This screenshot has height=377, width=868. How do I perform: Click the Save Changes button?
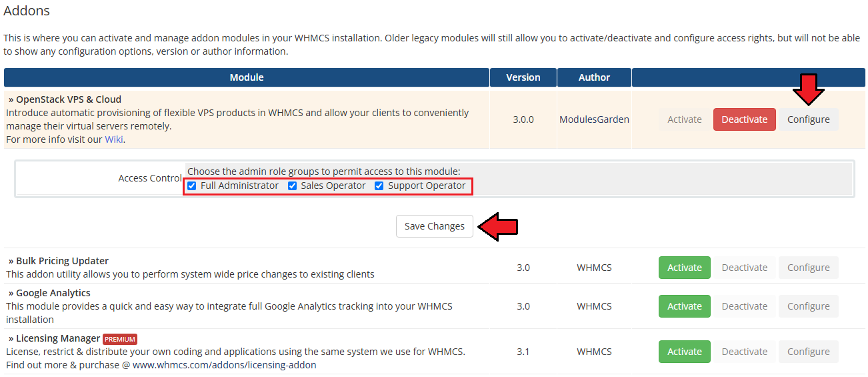(x=434, y=226)
